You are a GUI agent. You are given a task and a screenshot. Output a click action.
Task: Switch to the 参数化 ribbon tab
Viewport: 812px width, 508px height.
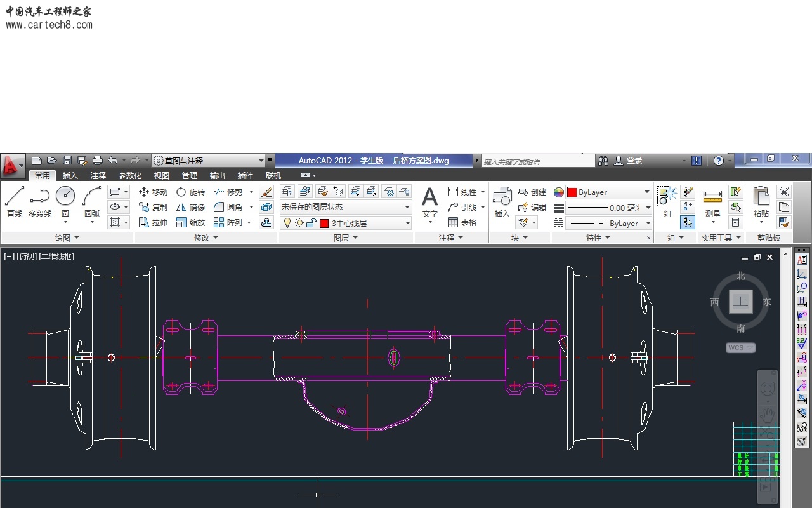(x=130, y=176)
